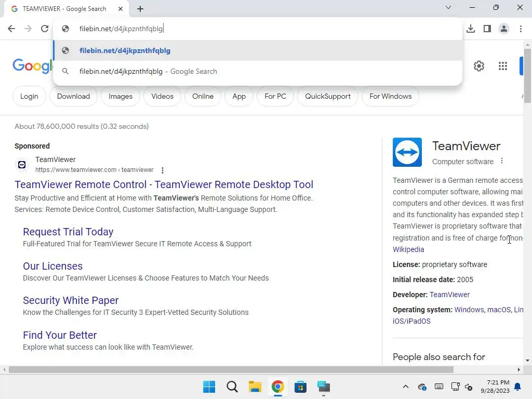Screen dimensions: 532x399
Task: Switch to Images results
Action: pos(121,96)
